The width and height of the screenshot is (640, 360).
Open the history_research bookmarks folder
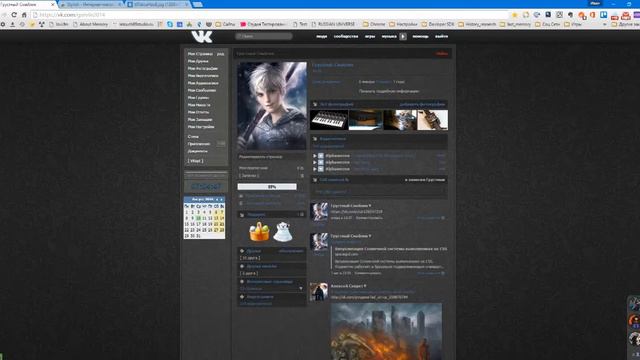point(478,24)
